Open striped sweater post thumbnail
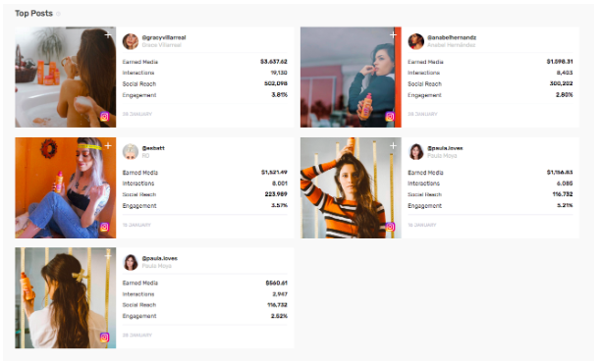The image size is (599, 364). pos(351,187)
